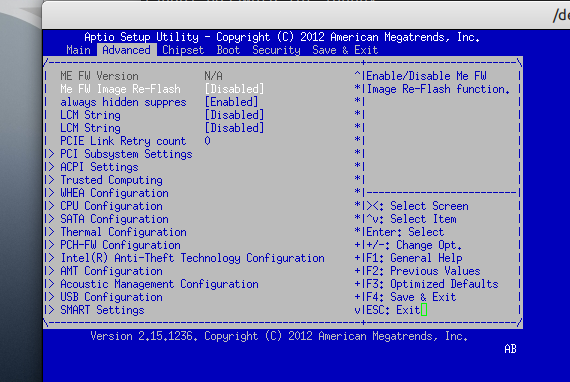Image resolution: width=570 pixels, height=382 pixels.
Task: Click the help text 'Enable/Disable Me FW'
Action: (x=426, y=76)
